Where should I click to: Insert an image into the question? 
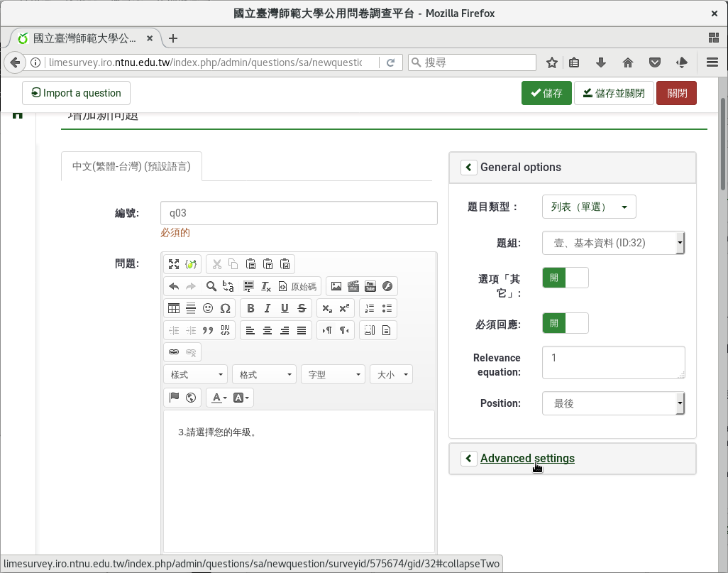pos(336,286)
